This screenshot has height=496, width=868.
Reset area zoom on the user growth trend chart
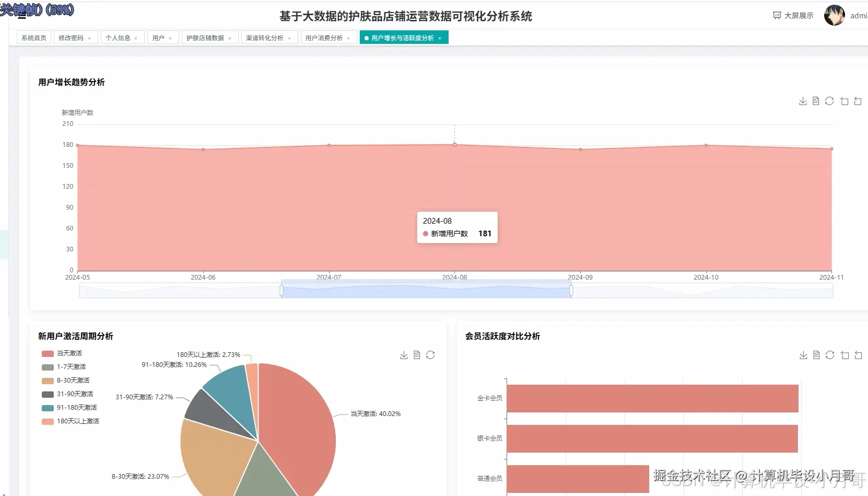(858, 101)
